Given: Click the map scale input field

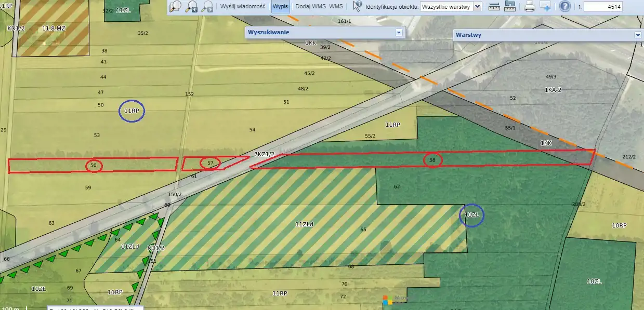Looking at the screenshot, I should click(x=603, y=7).
